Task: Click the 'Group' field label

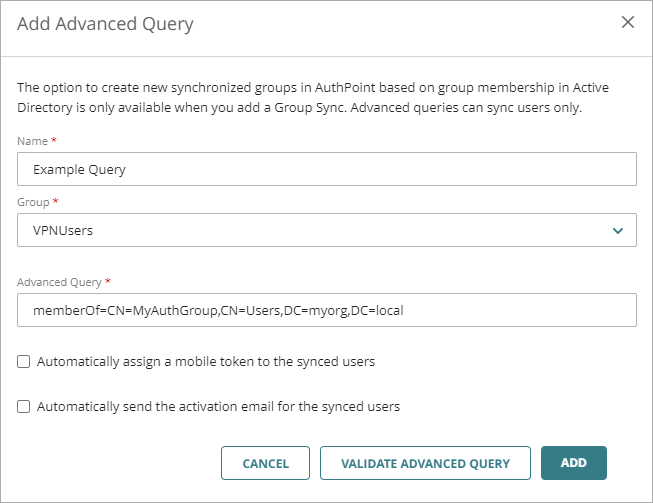Action: click(34, 202)
